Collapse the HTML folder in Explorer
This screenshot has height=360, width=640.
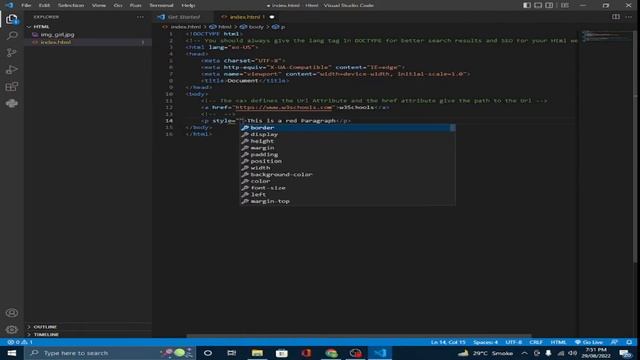click(x=41, y=27)
